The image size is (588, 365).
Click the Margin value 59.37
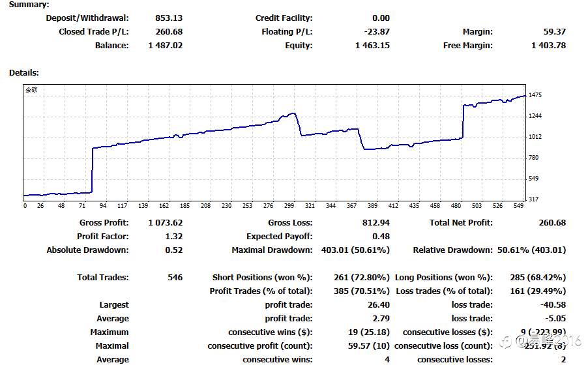[555, 32]
